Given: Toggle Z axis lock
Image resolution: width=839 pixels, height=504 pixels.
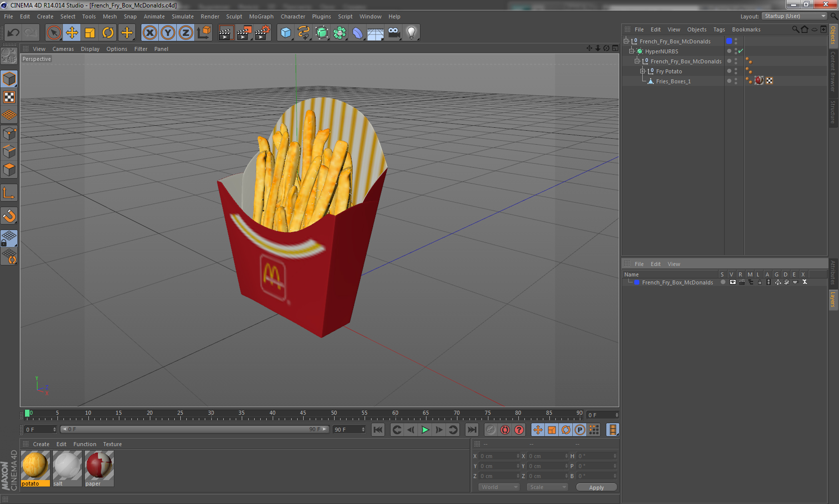Looking at the screenshot, I should coord(186,33).
